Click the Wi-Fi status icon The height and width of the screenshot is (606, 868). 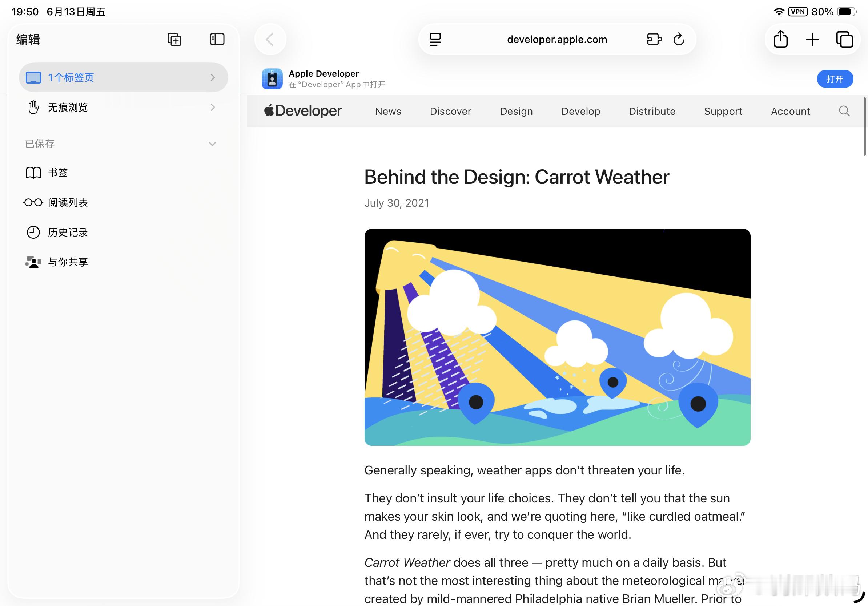coord(779,11)
